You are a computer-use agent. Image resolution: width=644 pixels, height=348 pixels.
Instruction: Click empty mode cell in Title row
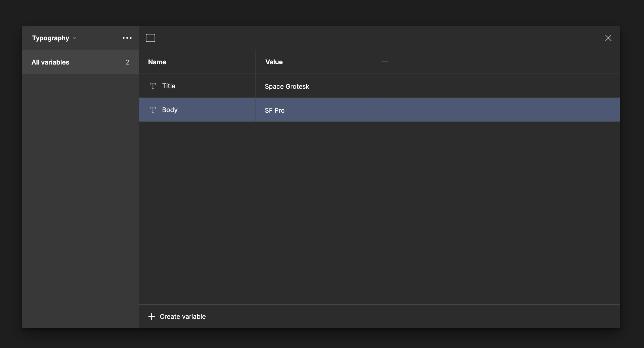pos(496,86)
